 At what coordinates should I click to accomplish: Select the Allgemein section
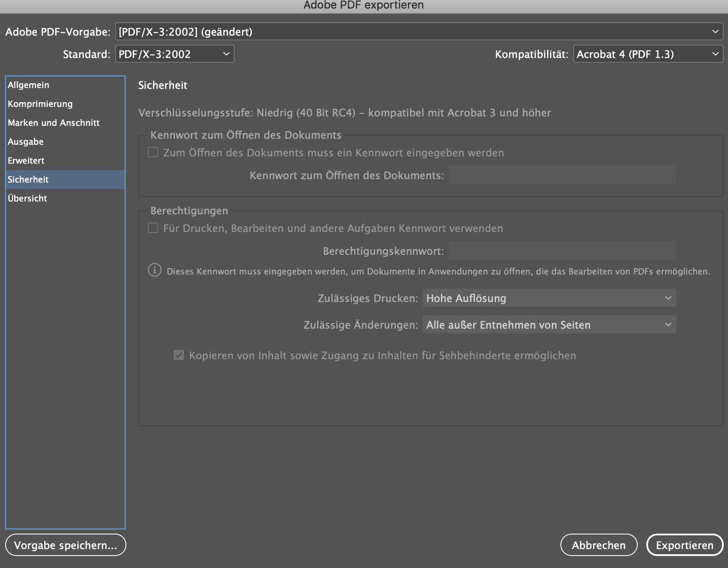65,85
